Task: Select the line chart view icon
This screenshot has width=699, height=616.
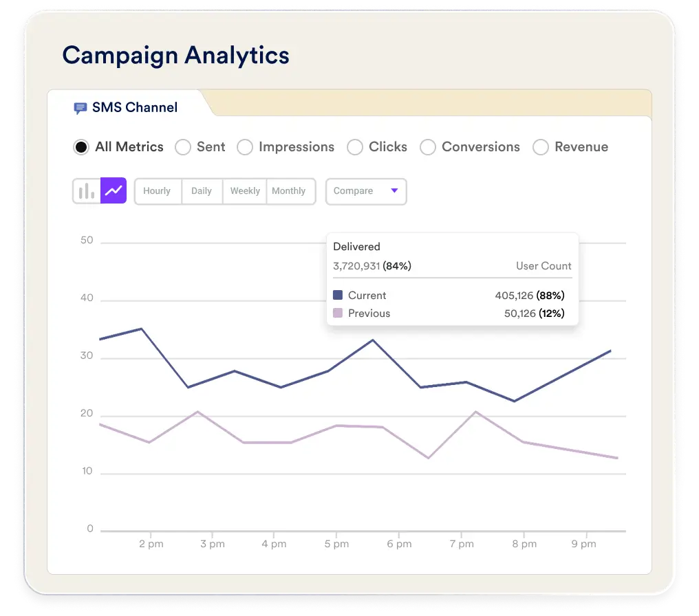Action: (x=114, y=190)
